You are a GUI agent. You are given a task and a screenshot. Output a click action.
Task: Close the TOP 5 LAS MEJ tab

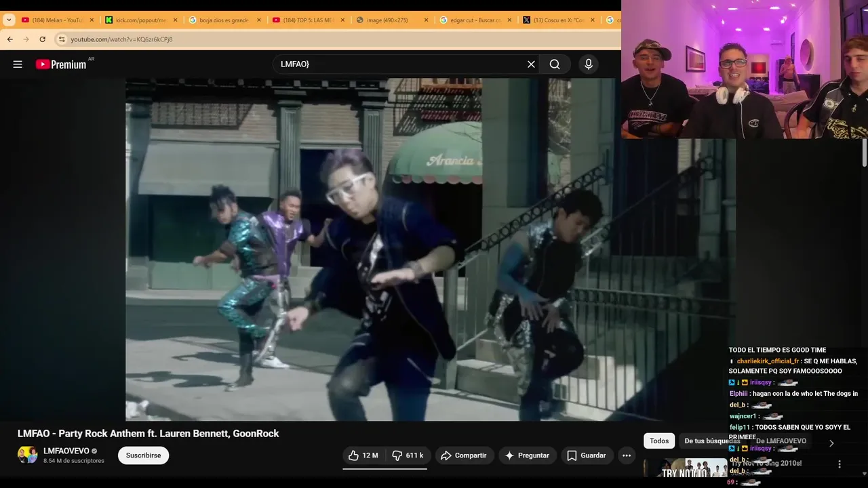pos(342,20)
